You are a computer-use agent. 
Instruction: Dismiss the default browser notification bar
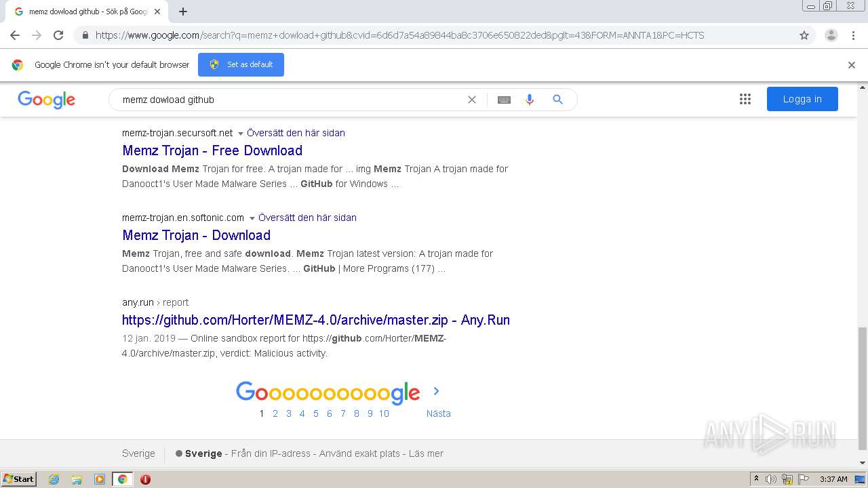pyautogui.click(x=852, y=65)
